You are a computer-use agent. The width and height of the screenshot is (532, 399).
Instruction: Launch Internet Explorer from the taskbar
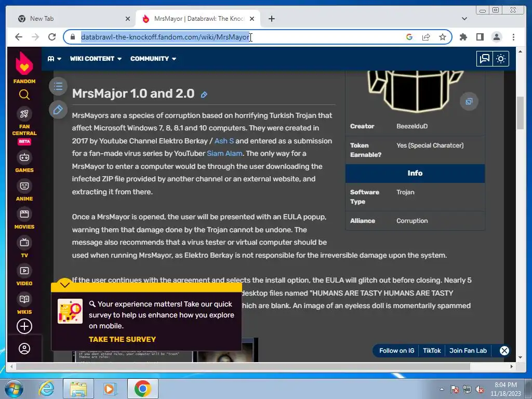point(46,389)
